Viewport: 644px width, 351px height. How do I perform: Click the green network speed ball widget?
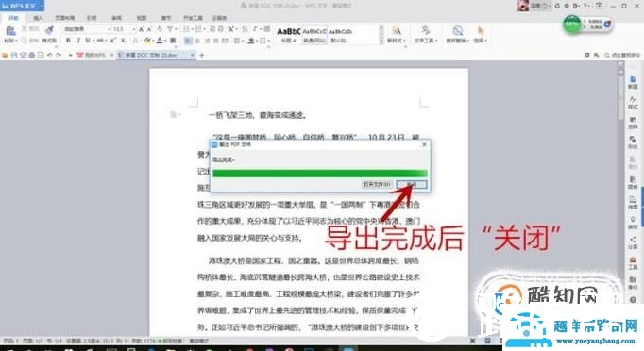pos(572,25)
